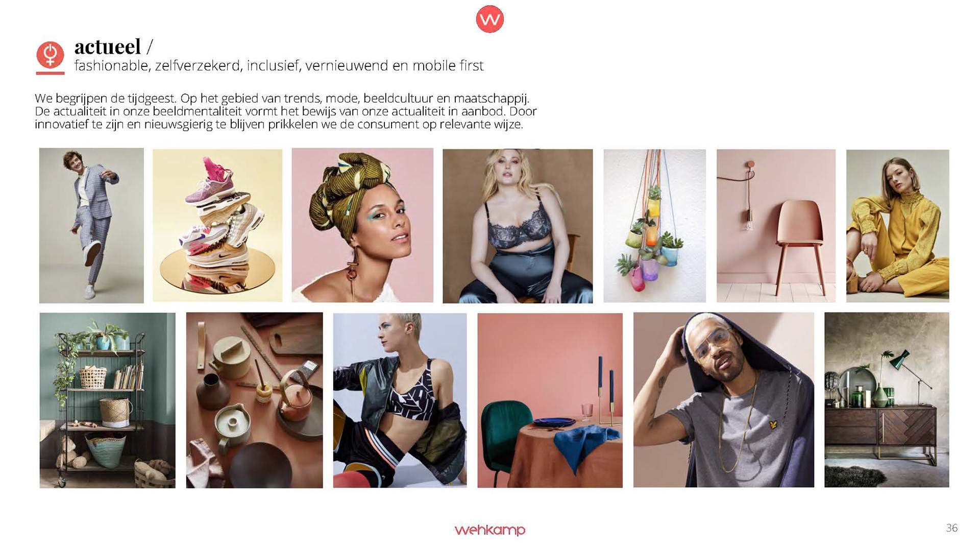
Task: Click the hanging colorful planters image
Action: [x=654, y=226]
